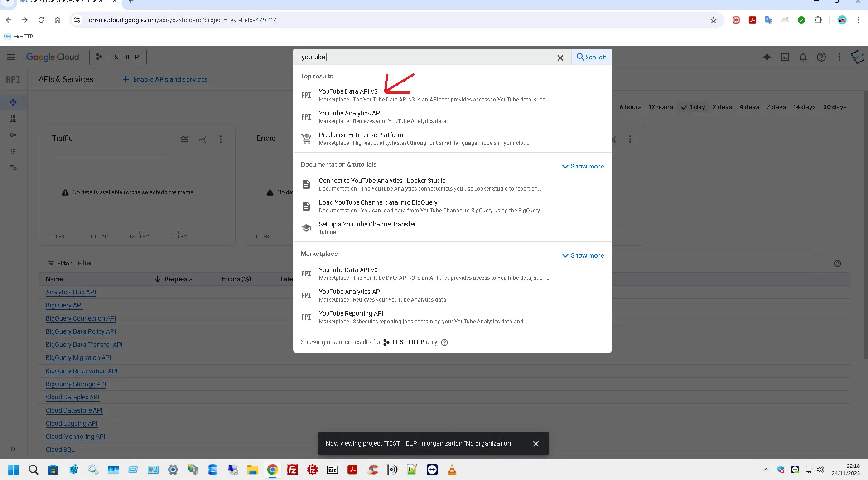Toggle Traffic chart legend icon
The height and width of the screenshot is (480, 868).
(x=184, y=139)
